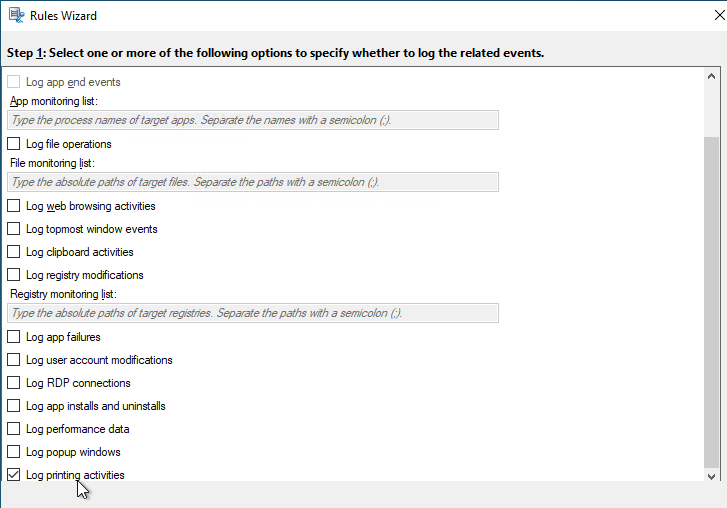Tick the Log app failures checkbox
Screen dimensions: 727x508
coord(13,337)
